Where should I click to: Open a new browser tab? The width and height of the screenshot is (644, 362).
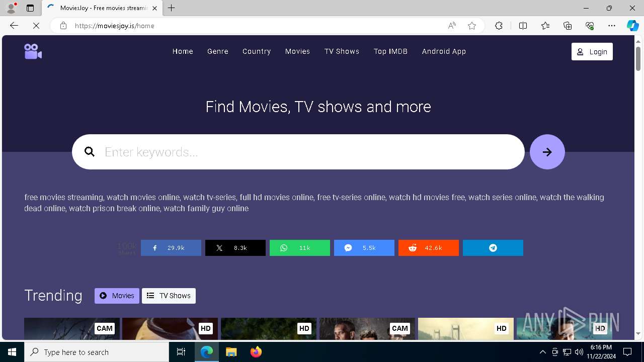(x=172, y=8)
